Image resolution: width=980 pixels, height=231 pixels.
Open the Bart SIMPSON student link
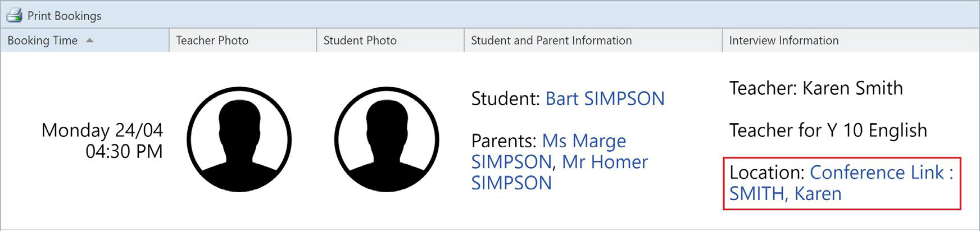[605, 98]
